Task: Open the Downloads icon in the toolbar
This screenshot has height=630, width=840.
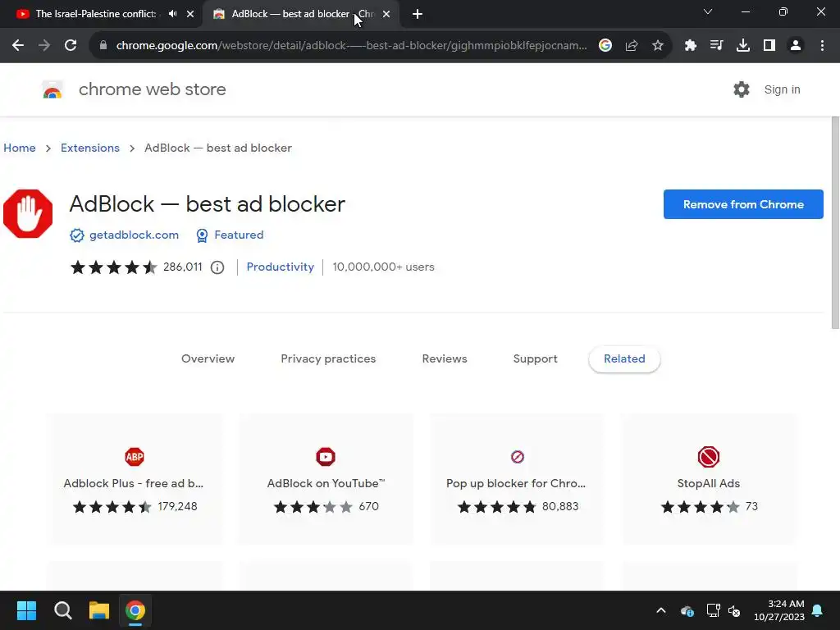Action: tap(743, 46)
